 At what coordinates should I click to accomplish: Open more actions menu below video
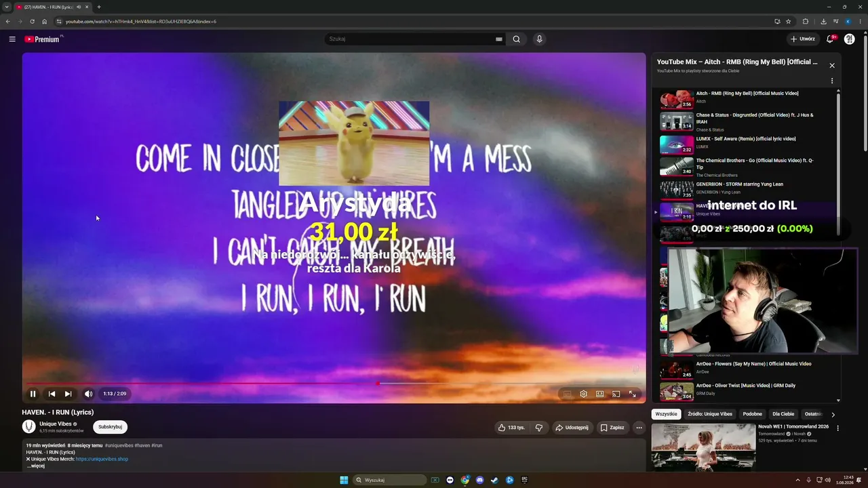pos(639,428)
